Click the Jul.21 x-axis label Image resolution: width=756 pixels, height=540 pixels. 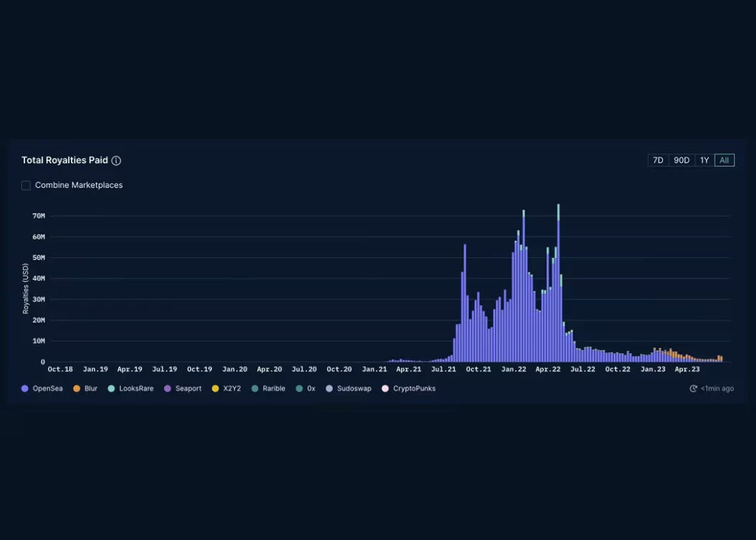[x=444, y=369]
